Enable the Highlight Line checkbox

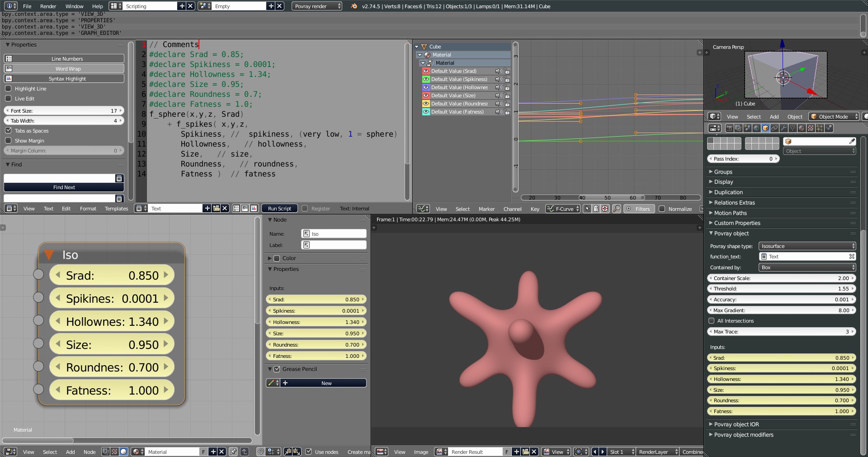[8, 89]
